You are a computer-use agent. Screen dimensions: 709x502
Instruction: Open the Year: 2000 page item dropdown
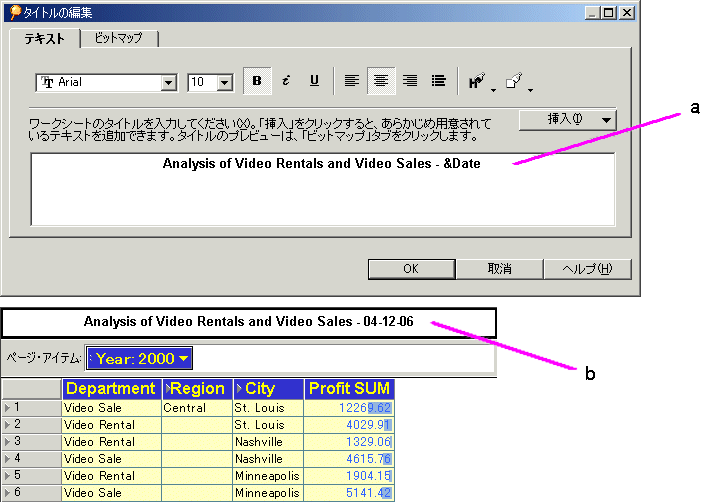139,358
